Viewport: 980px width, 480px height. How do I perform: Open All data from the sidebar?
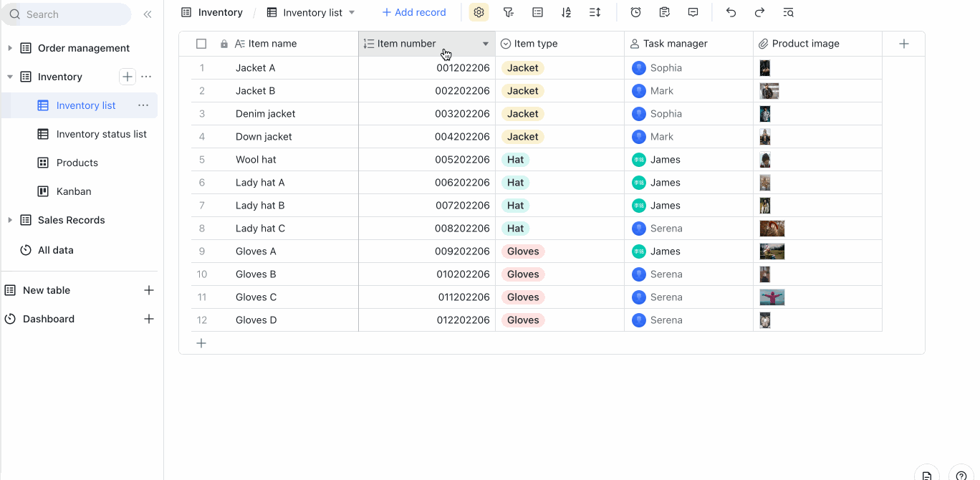point(57,250)
